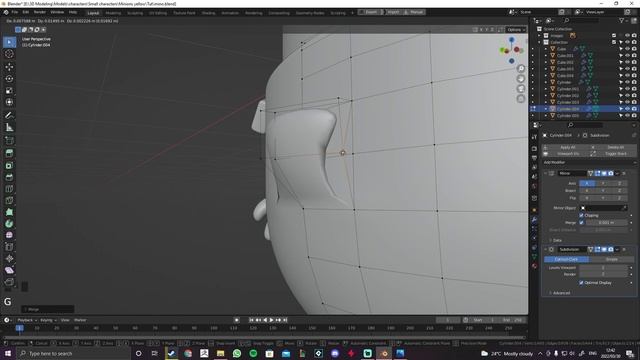Pick the Measure tool

(9, 127)
